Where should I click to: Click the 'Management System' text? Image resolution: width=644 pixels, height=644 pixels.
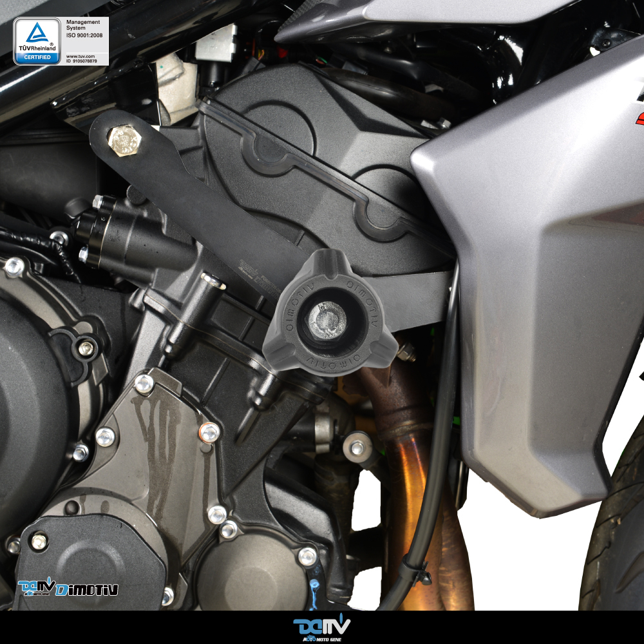83,24
